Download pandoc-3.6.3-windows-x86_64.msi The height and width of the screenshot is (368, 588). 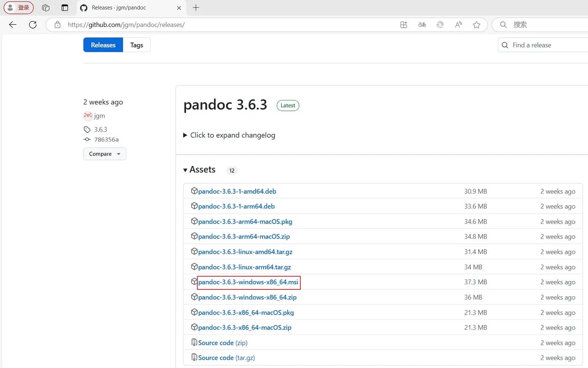click(248, 282)
